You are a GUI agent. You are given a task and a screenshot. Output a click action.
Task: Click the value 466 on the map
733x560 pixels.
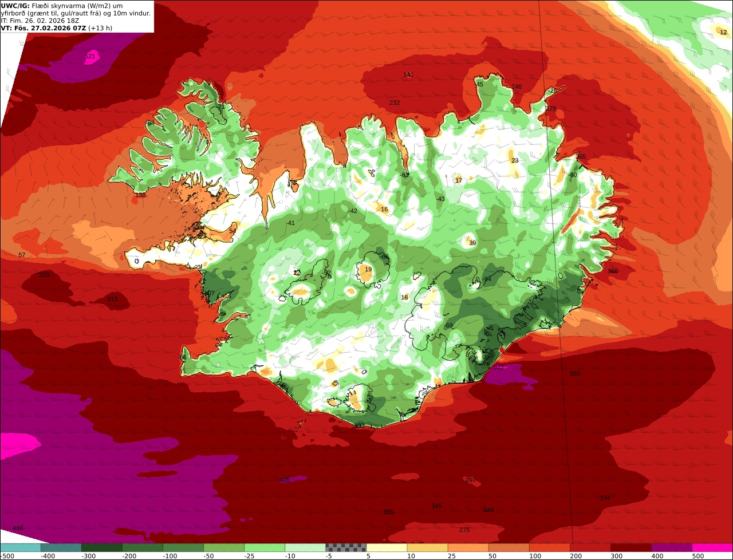click(18, 528)
